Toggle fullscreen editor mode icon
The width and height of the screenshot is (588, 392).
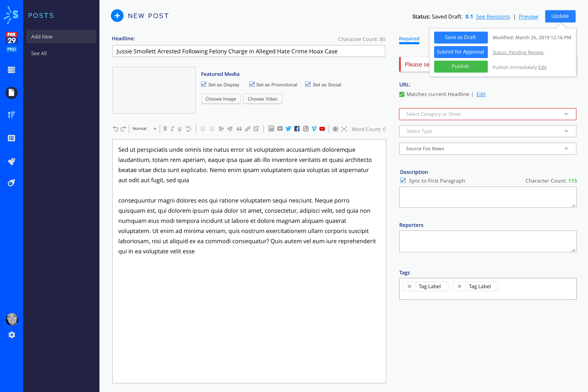[344, 129]
